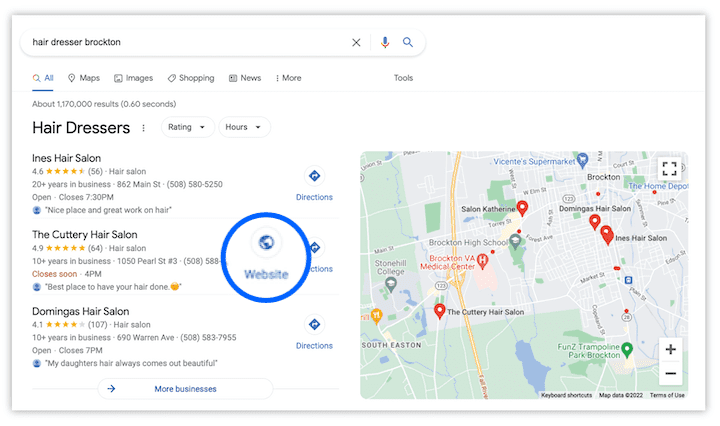Click Directions icon for Domingas Hair Salon
720x426 pixels.
(x=314, y=325)
